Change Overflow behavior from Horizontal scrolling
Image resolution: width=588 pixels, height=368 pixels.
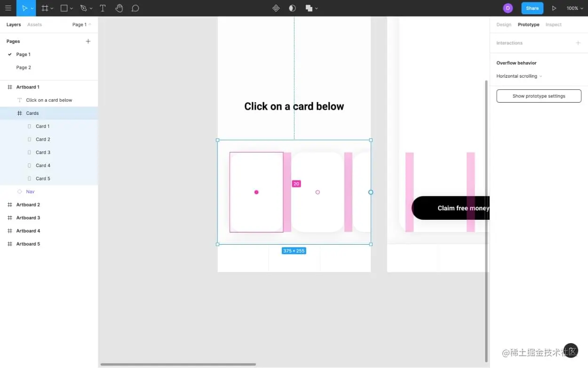pyautogui.click(x=518, y=76)
